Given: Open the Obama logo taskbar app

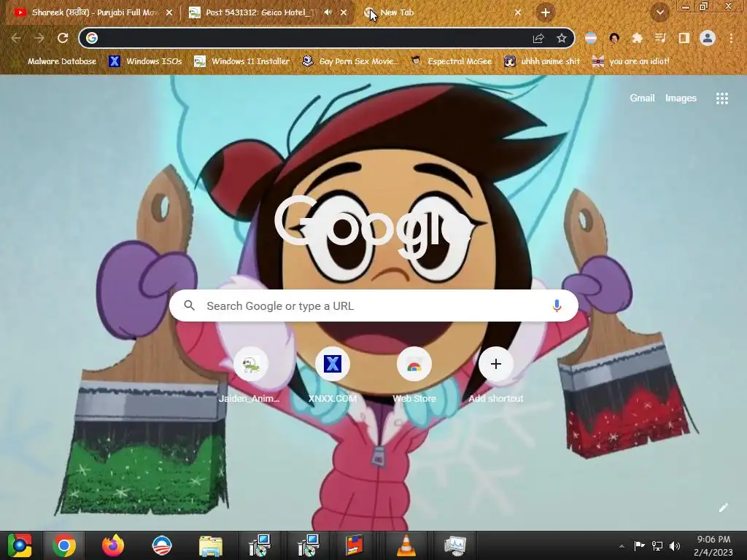Looking at the screenshot, I should click(x=161, y=545).
